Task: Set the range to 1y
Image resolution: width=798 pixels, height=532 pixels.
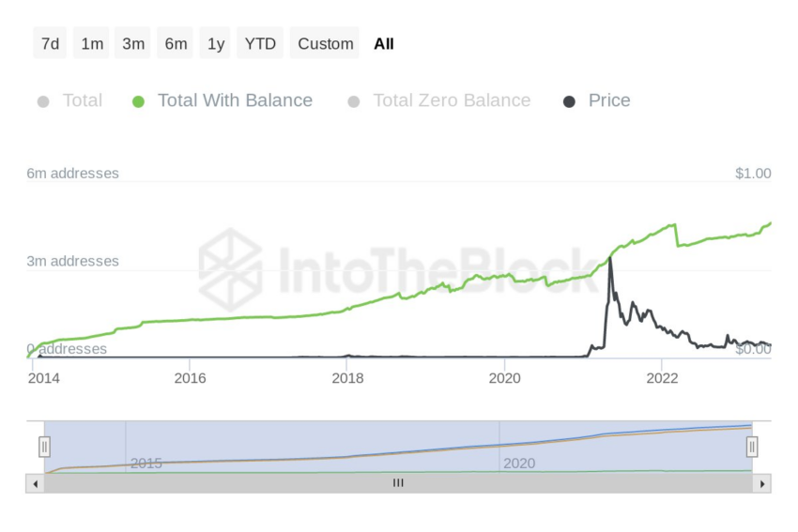Action: [x=216, y=43]
